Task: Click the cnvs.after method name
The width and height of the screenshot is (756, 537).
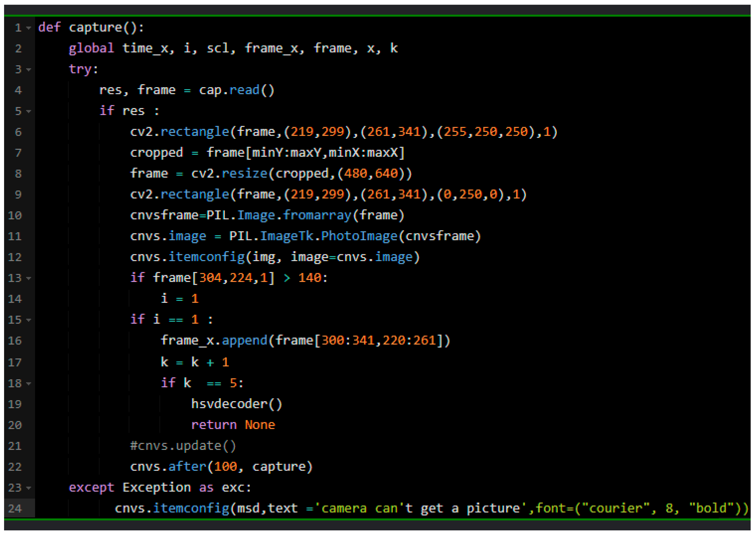Action: point(187,467)
